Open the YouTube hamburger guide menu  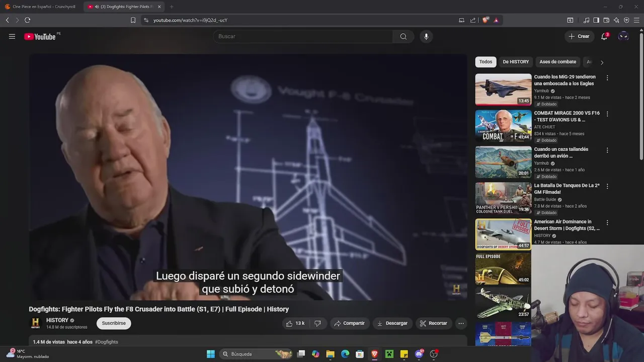[12, 36]
